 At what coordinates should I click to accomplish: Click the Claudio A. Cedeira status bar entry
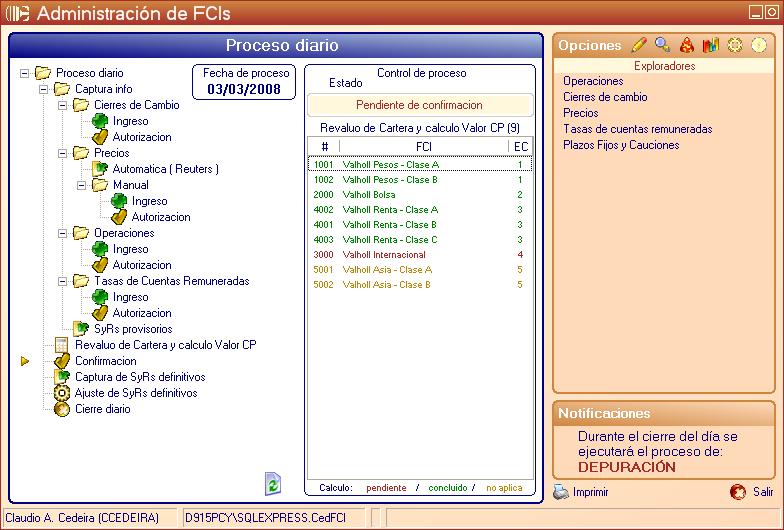(90, 518)
